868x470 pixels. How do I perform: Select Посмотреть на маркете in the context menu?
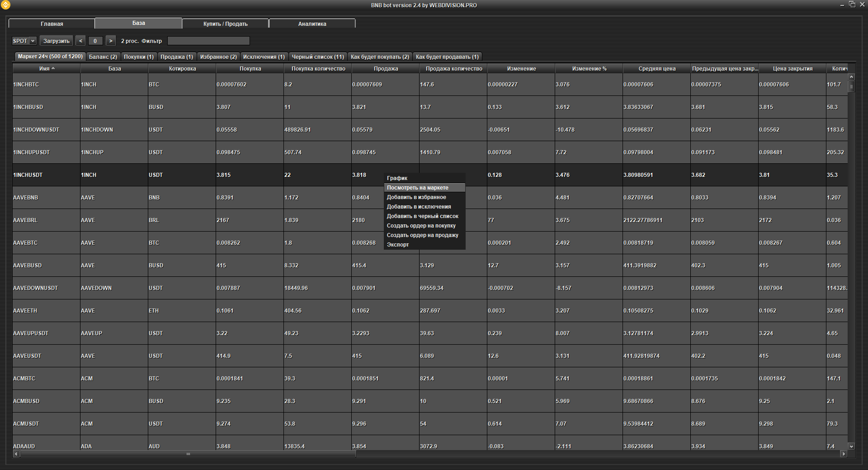click(417, 188)
